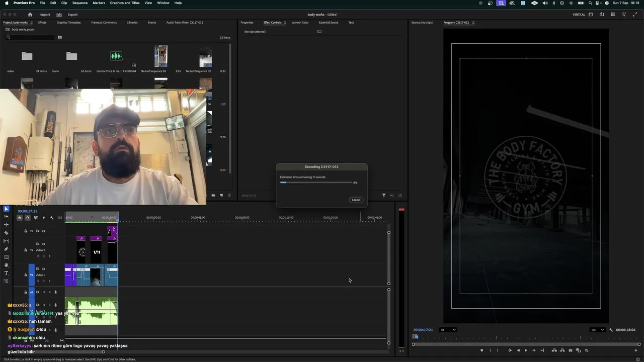Screen dimensions: 644x362
Task: Click the find bin icon beside project search
Action: click(x=59, y=37)
